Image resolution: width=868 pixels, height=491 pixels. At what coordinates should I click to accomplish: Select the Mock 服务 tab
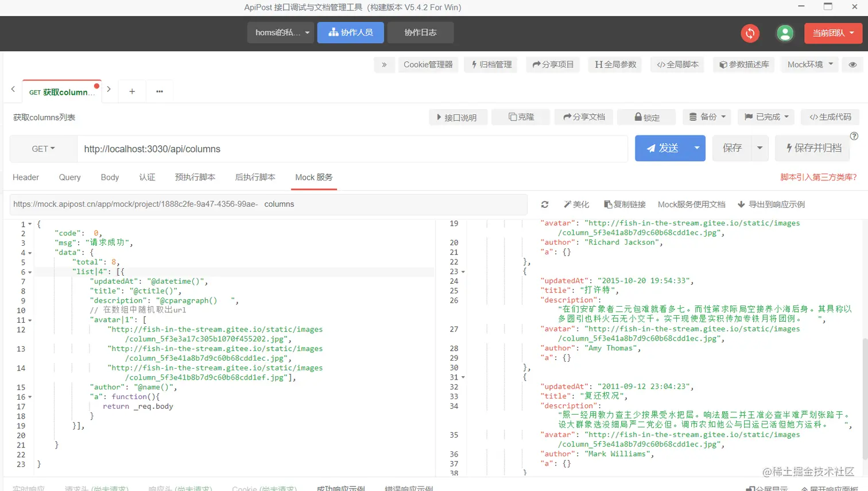pos(313,177)
